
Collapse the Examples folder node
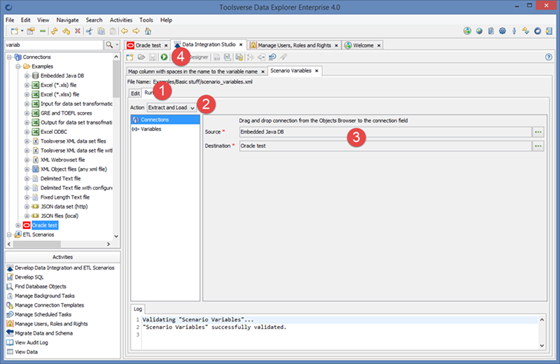point(18,66)
